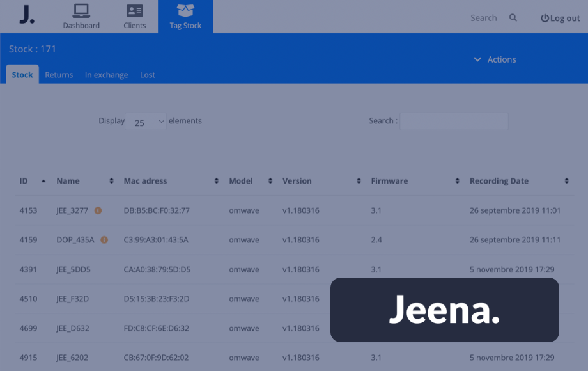Click info icon next to DOP_435A
This screenshot has width=588, height=371.
pos(104,240)
